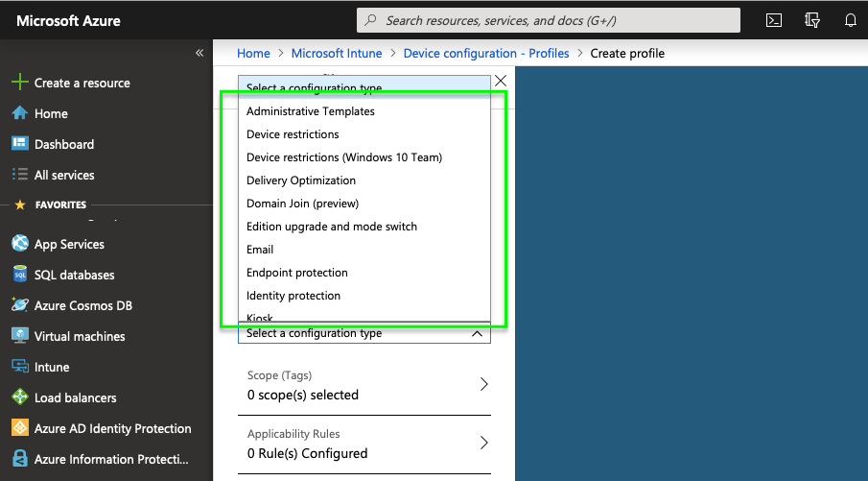Image resolution: width=868 pixels, height=481 pixels.
Task: Click the SQL databases icon
Action: tap(20, 274)
